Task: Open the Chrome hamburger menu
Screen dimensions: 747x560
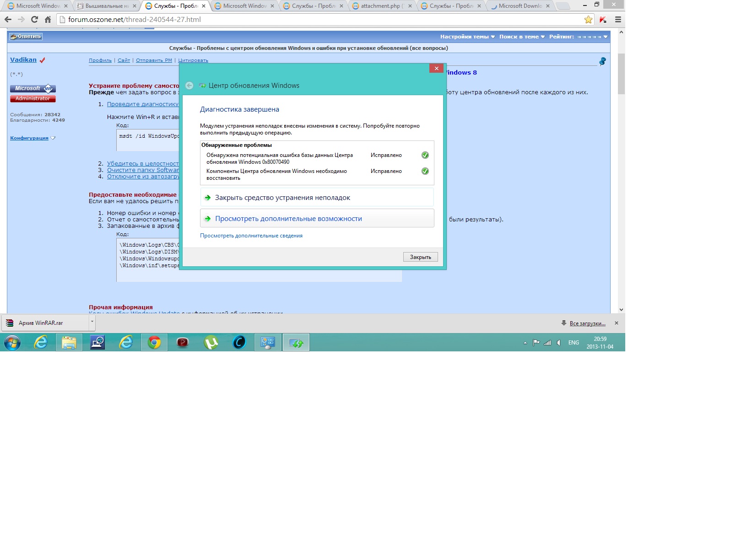Action: tap(618, 20)
